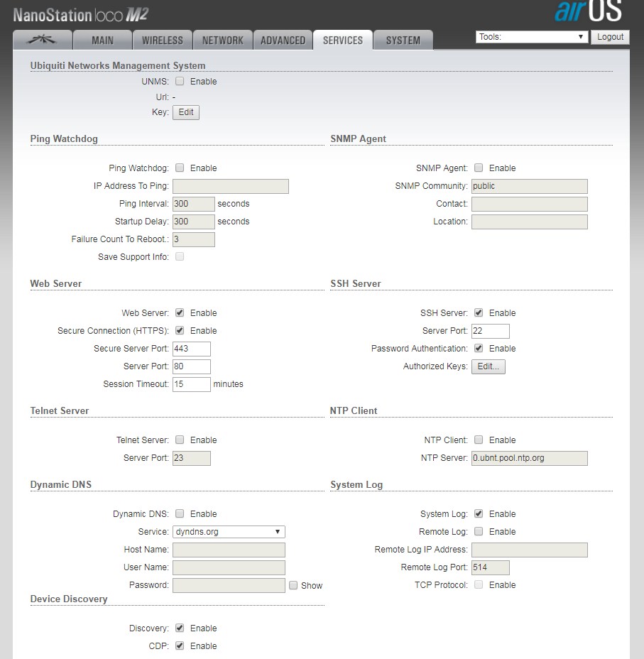Enable Ping Watchdog checkbox
This screenshot has width=644, height=659.
[x=180, y=168]
